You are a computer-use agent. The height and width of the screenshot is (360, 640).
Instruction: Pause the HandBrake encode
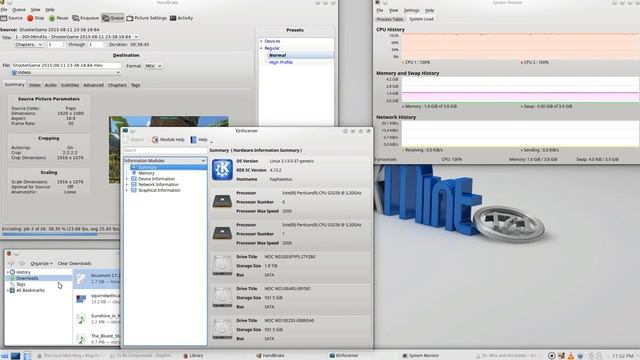(59, 18)
